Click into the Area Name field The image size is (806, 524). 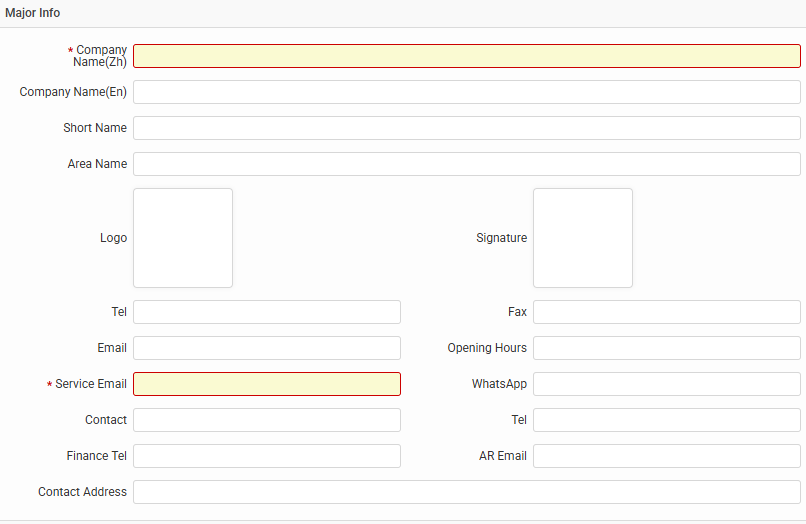pos(466,164)
